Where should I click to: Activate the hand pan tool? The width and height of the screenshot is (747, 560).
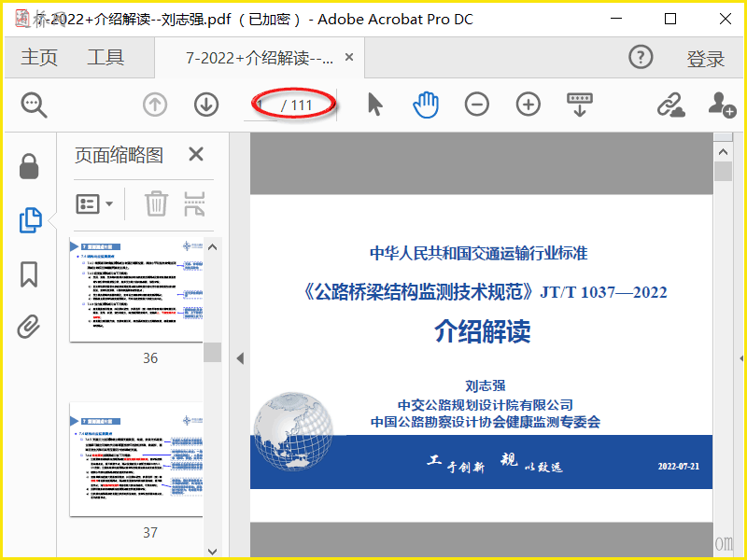point(426,105)
